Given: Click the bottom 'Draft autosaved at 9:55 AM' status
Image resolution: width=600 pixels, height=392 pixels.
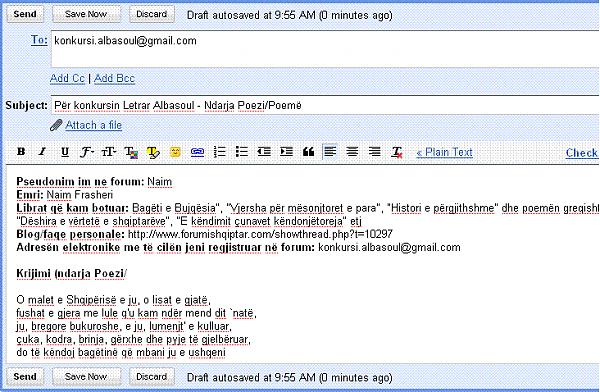Looking at the screenshot, I should click(x=290, y=377).
